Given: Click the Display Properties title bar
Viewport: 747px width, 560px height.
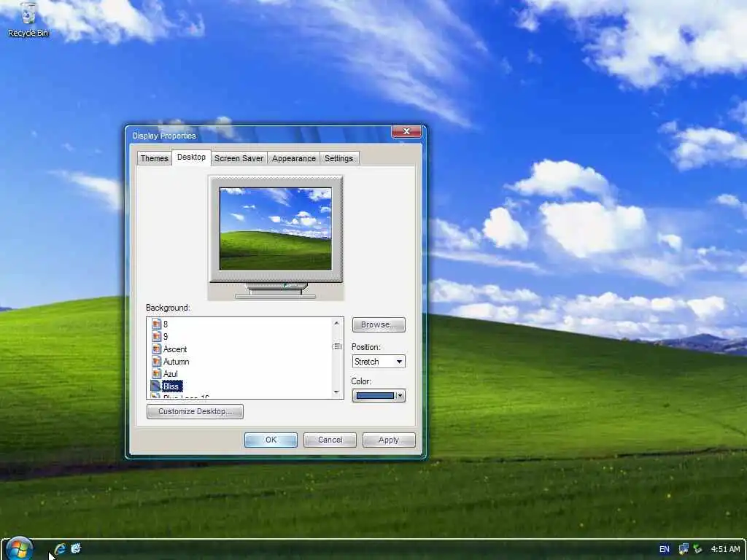Looking at the screenshot, I should tap(260, 136).
